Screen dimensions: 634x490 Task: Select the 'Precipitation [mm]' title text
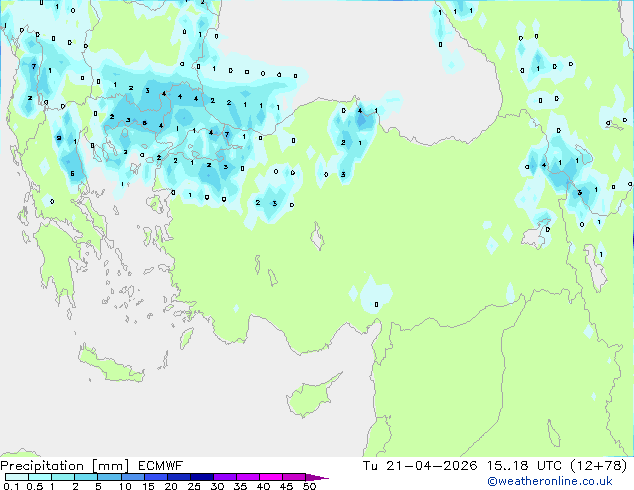point(64,466)
